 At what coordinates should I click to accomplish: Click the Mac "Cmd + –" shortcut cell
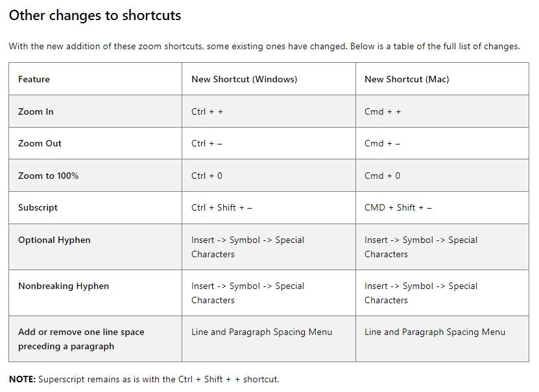point(382,143)
